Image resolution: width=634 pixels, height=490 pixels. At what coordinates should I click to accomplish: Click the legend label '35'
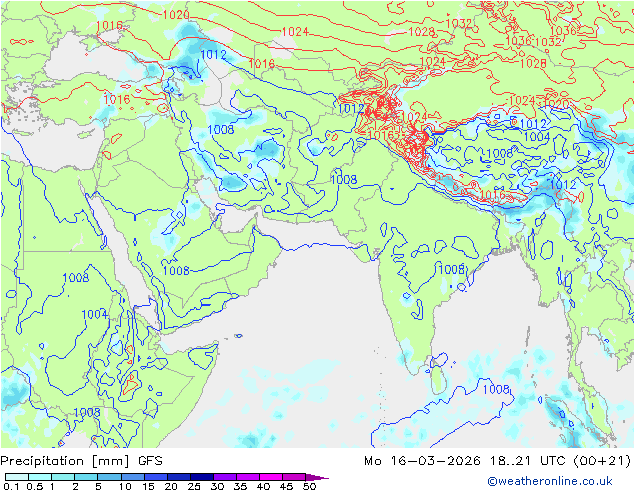pyautogui.click(x=240, y=486)
